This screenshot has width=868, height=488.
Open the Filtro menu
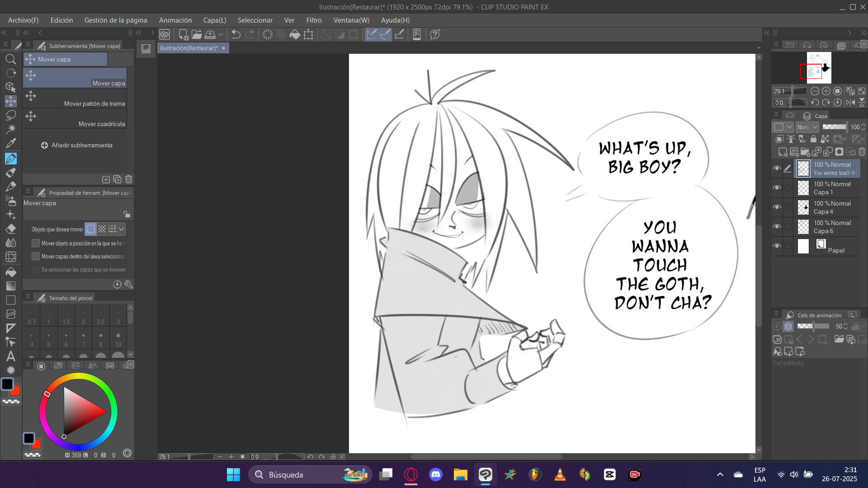coord(314,20)
